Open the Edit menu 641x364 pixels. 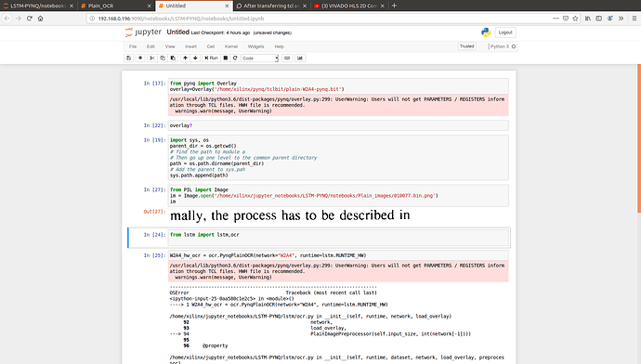pos(150,46)
